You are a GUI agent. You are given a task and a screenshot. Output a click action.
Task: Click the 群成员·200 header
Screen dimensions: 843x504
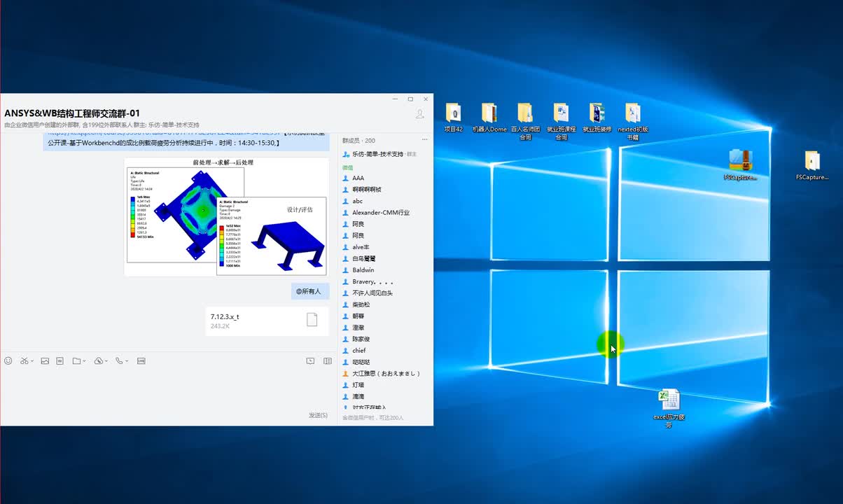pyautogui.click(x=358, y=141)
